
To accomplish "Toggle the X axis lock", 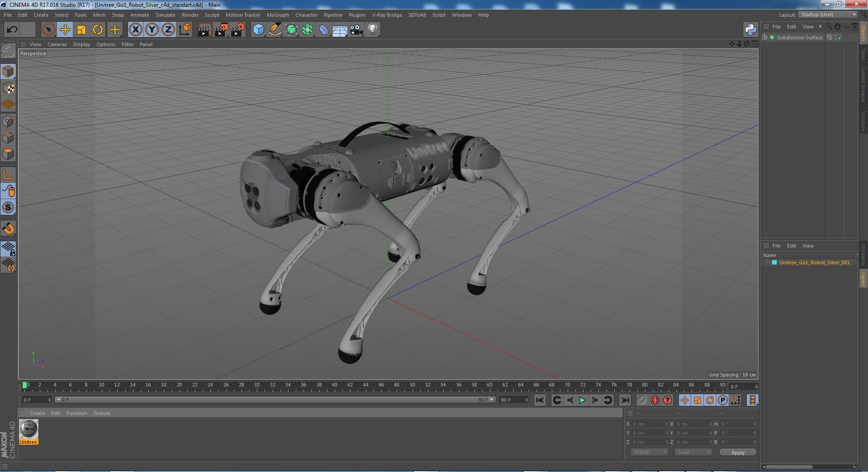I will tap(135, 30).
